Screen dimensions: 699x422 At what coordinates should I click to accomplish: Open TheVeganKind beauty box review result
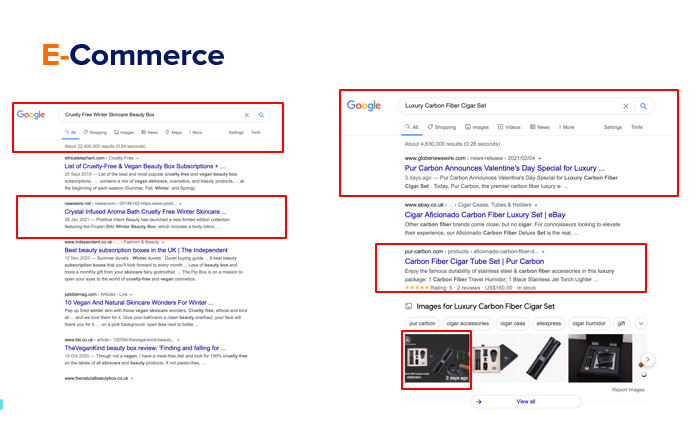145,348
